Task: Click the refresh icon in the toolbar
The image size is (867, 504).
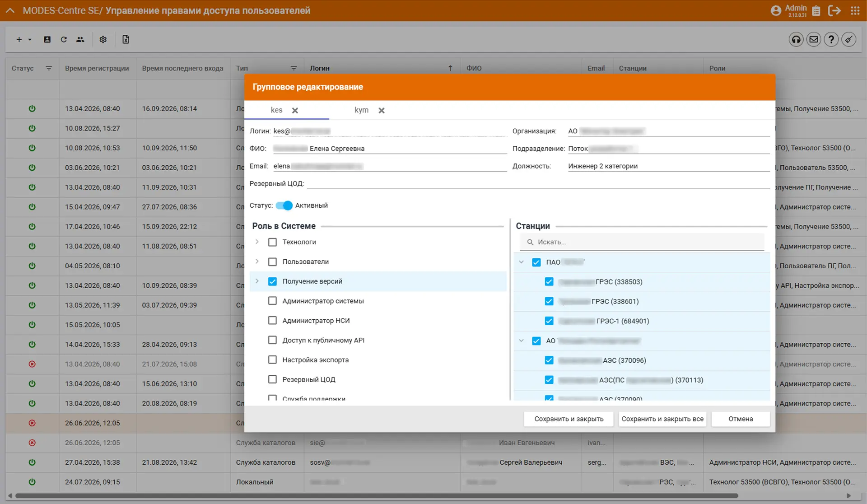Action: (x=64, y=39)
